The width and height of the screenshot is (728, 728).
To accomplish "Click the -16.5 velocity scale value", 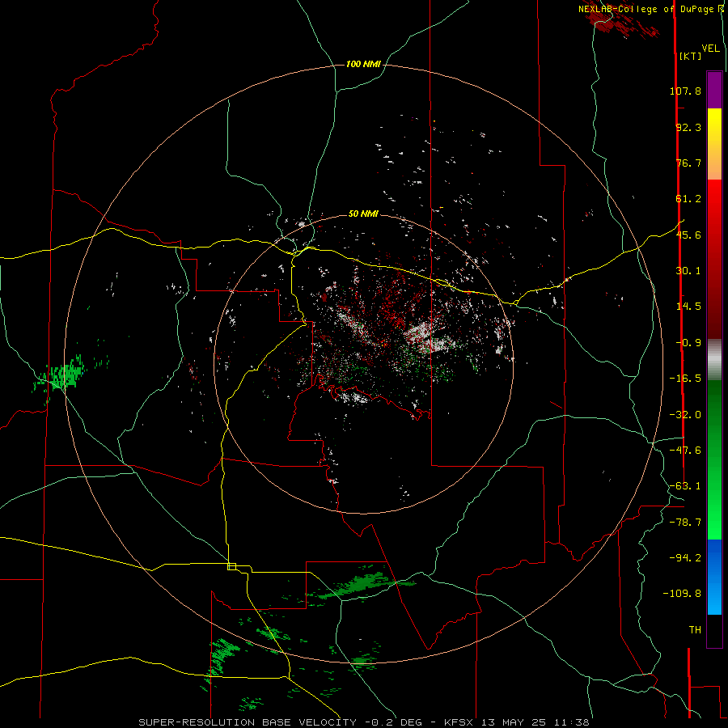I will click(685, 379).
